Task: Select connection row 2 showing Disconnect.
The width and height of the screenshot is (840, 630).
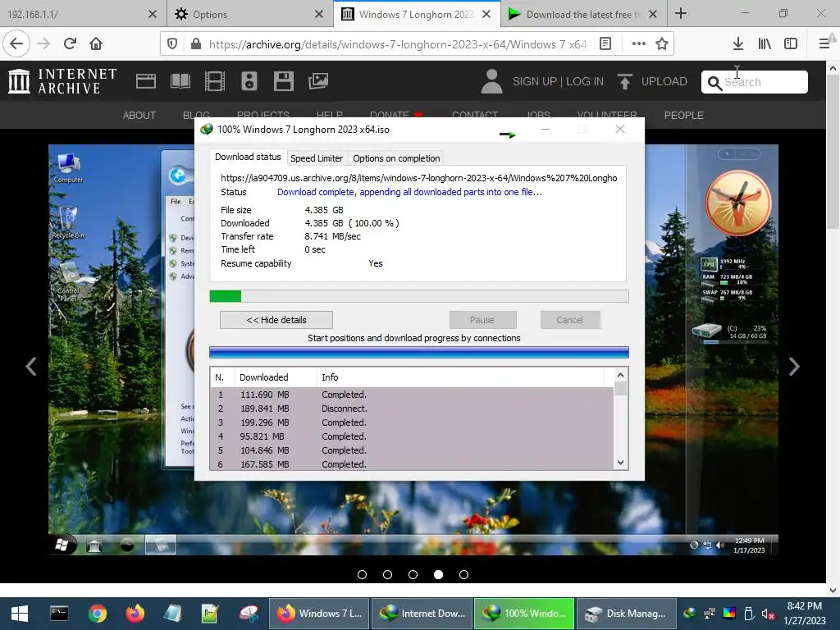Action: (x=412, y=409)
